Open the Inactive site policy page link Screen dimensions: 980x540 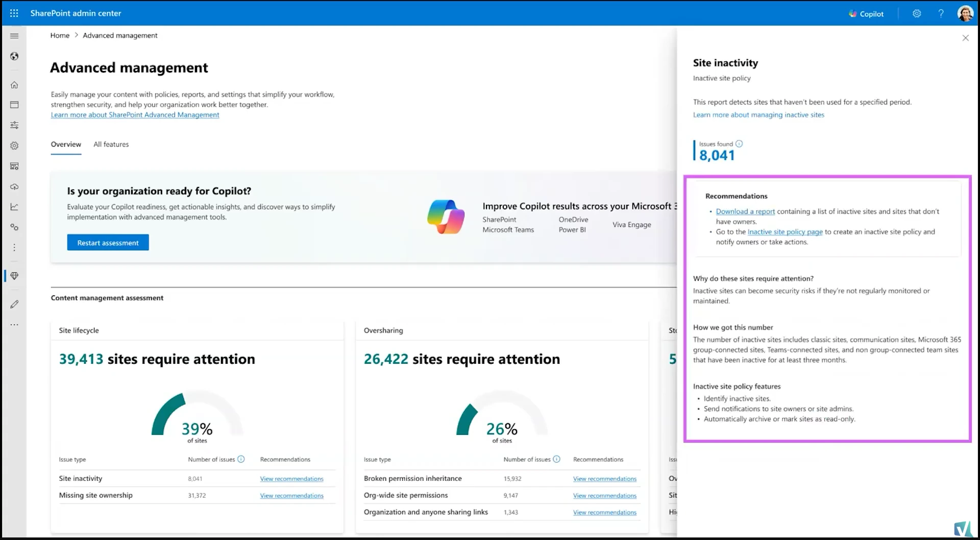coord(785,232)
